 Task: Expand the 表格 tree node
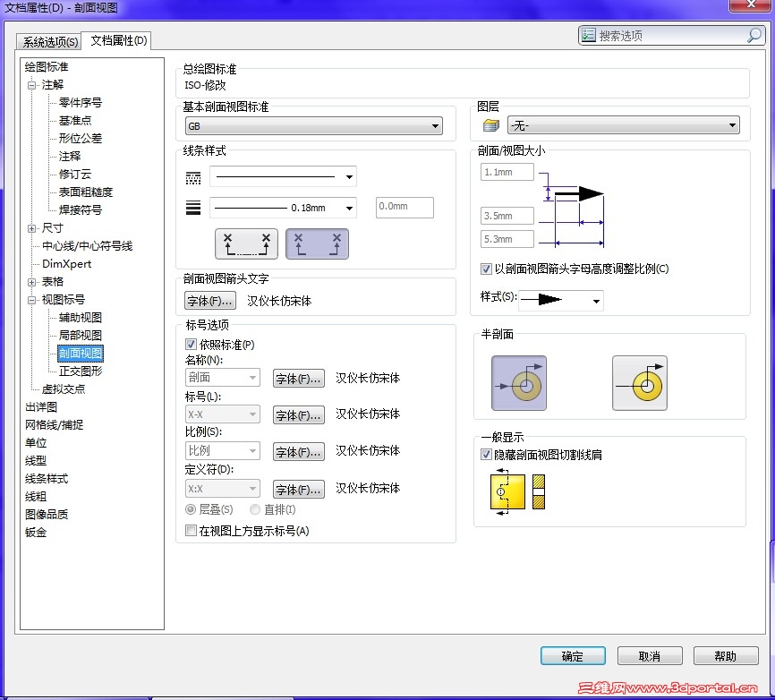[x=31, y=282]
